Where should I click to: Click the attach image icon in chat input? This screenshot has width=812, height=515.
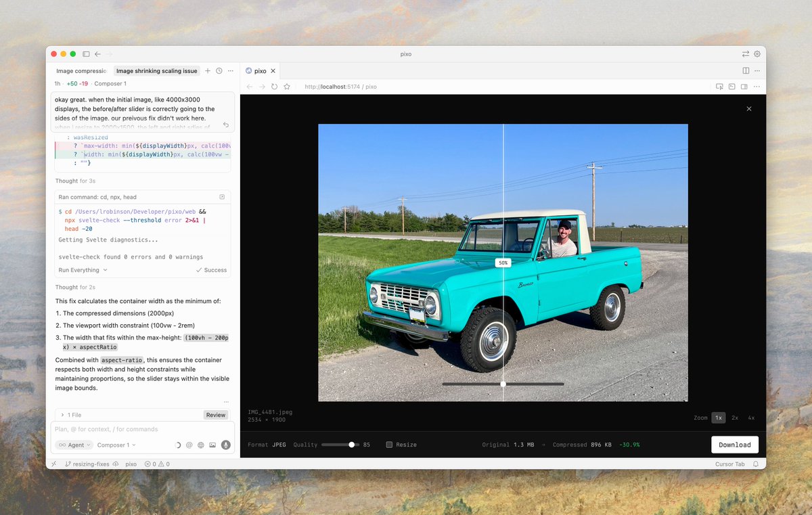point(212,445)
